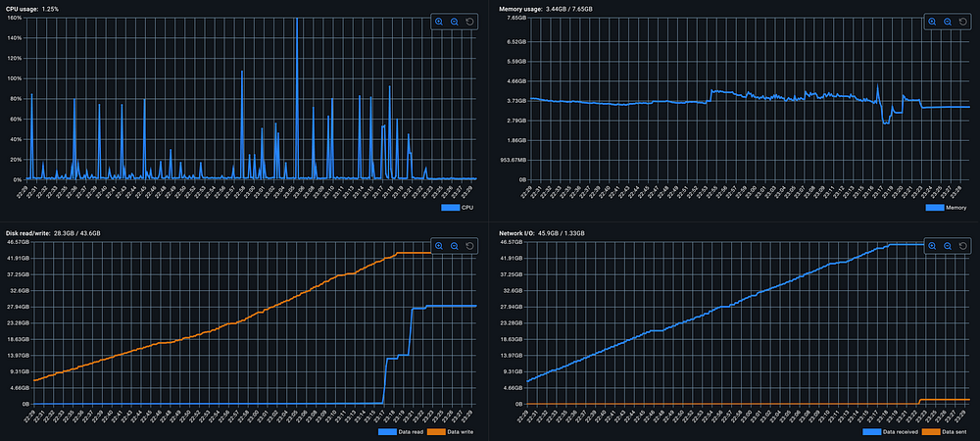Viewport: 980px width, 441px height.
Task: Click the 160% label on the CPU axis
Action: pos(15,18)
